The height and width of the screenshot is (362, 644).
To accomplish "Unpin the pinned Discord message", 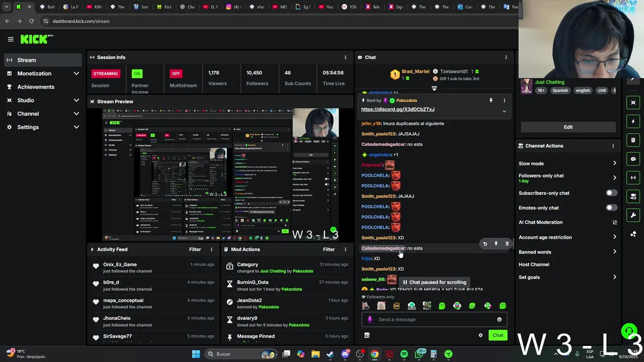I will click(x=491, y=101).
